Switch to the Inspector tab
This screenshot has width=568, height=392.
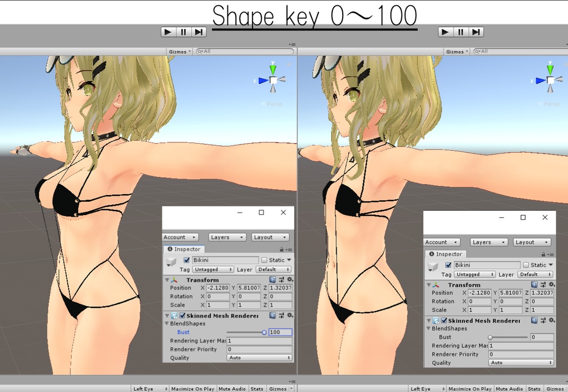[184, 249]
